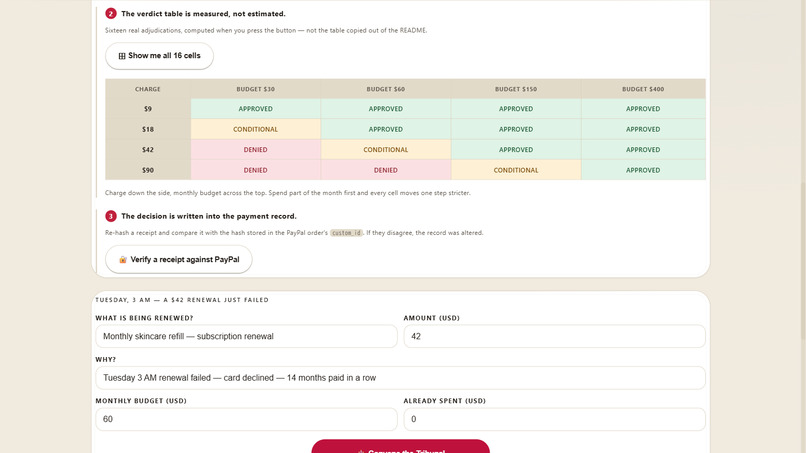Click the '$9' charge row label

[x=148, y=109]
